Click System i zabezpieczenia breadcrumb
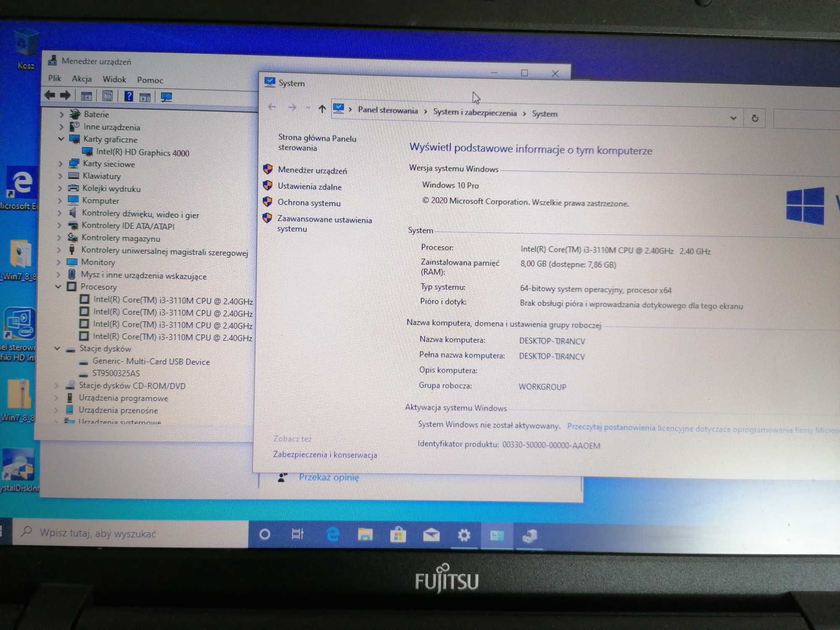The width and height of the screenshot is (840, 630). 475,112
